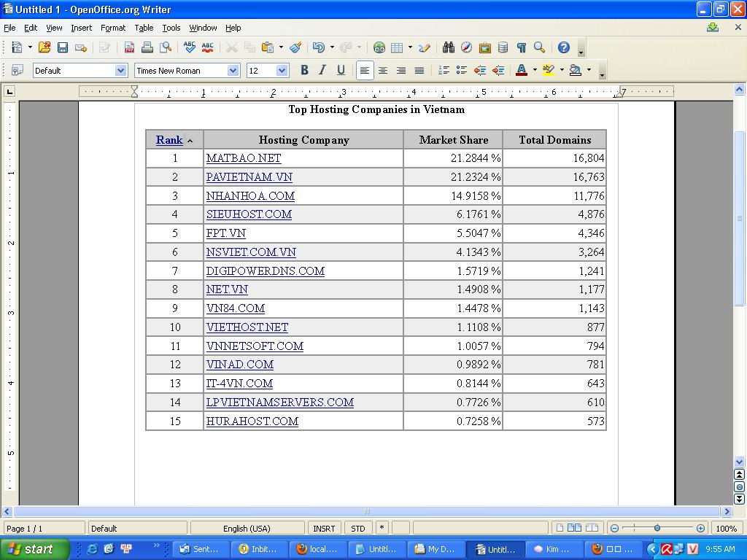Decrease the paragraph indent
Viewport: 747px width, 560px height.
click(x=480, y=71)
